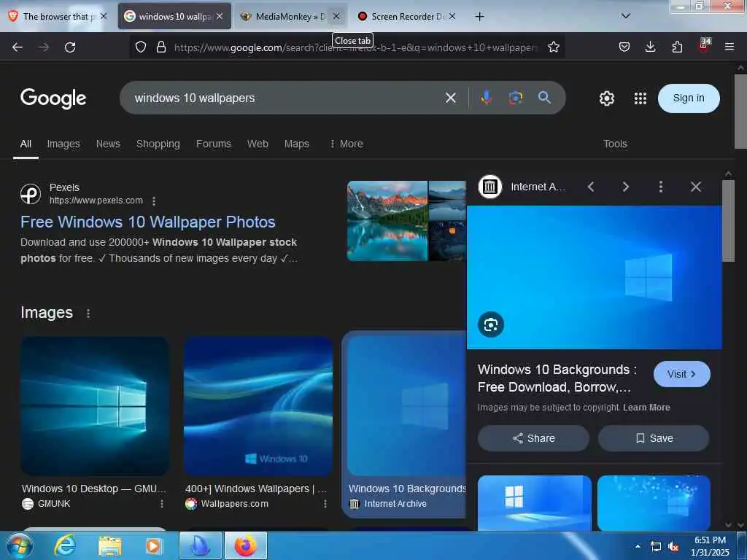Open the Learn More copyright link
The height and width of the screenshot is (560, 747).
pos(646,408)
